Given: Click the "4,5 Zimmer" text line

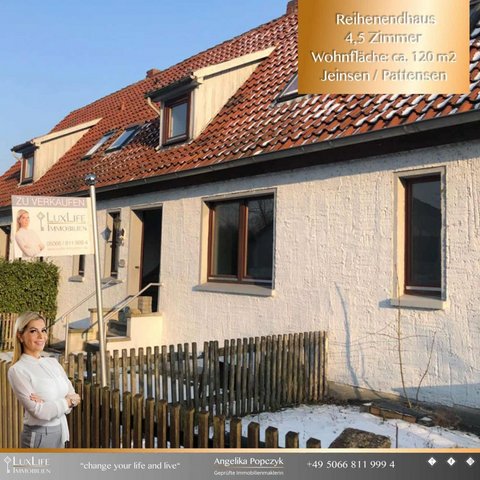Looking at the screenshot, I should (383, 38).
